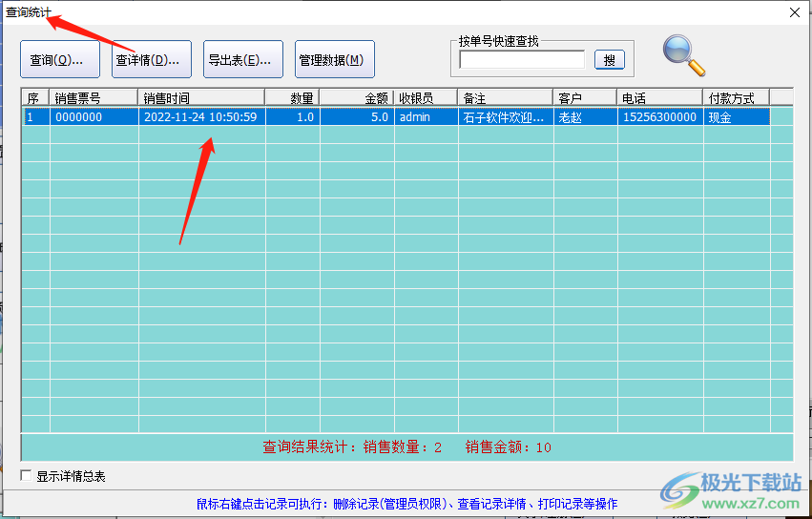Sort by the 序 column header
The width and height of the screenshot is (812, 519).
coord(35,98)
